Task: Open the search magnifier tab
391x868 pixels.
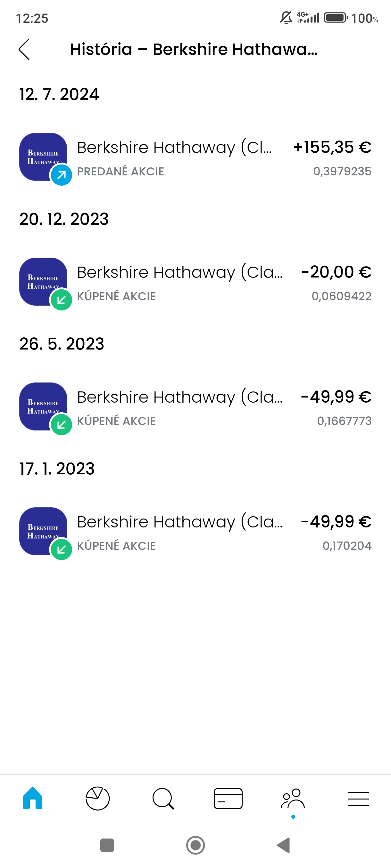Action: 163,799
